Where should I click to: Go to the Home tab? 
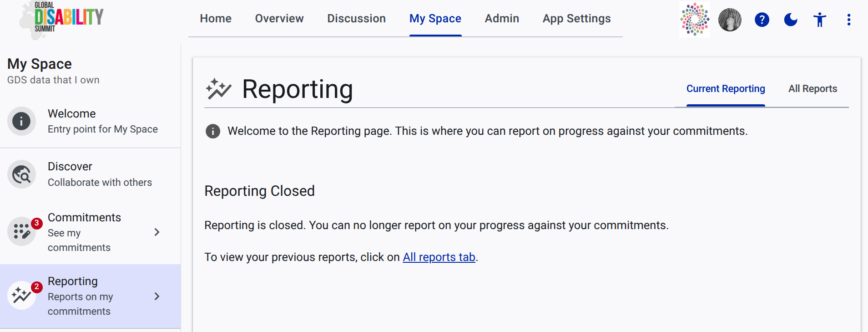(216, 19)
